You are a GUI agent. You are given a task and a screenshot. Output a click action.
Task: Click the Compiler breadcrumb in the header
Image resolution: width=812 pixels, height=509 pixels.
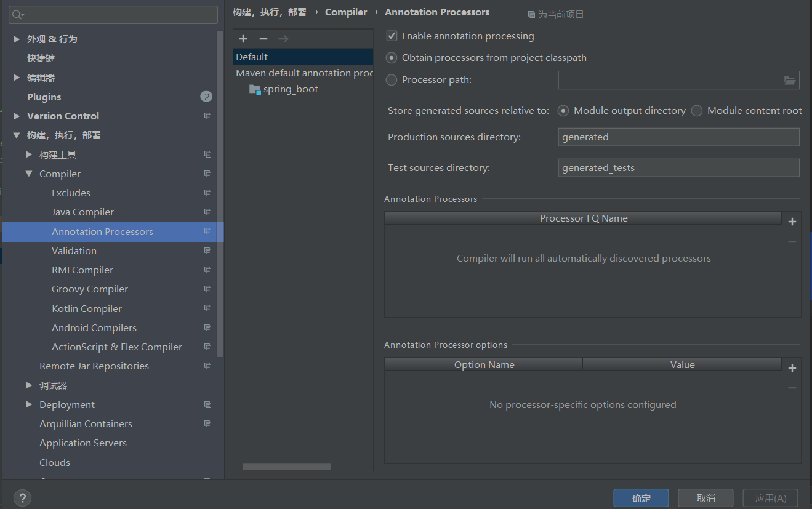(x=346, y=12)
